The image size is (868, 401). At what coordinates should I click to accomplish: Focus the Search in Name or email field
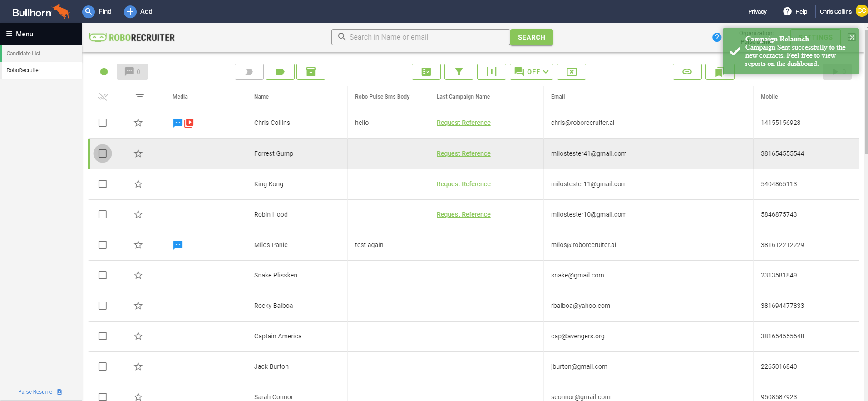click(x=421, y=37)
